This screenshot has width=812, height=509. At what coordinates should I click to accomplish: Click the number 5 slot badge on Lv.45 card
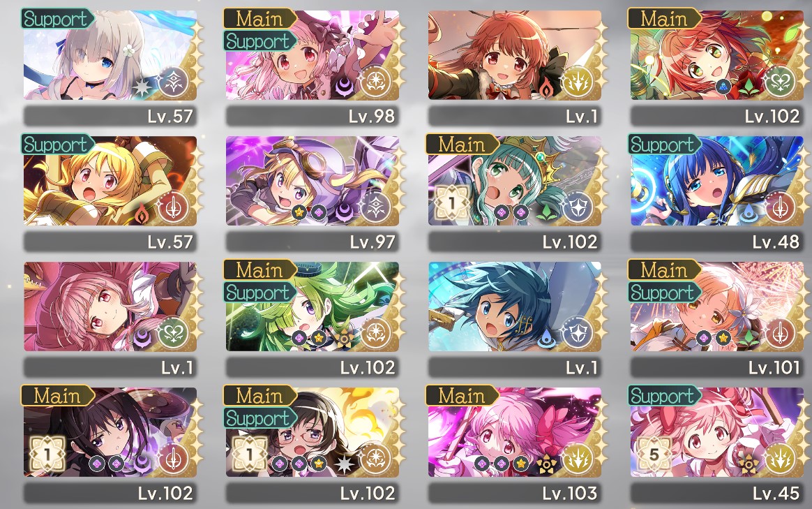click(x=654, y=455)
